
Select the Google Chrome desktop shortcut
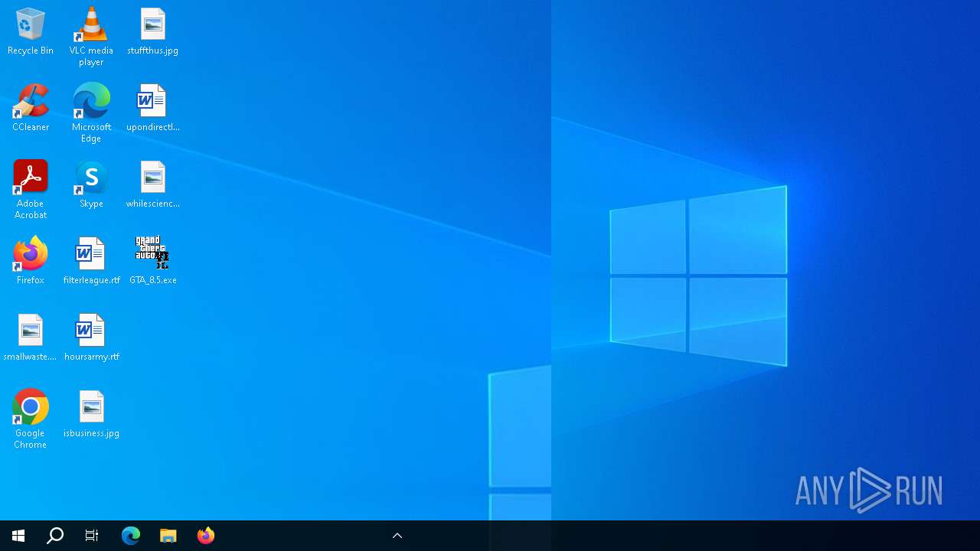(x=31, y=419)
